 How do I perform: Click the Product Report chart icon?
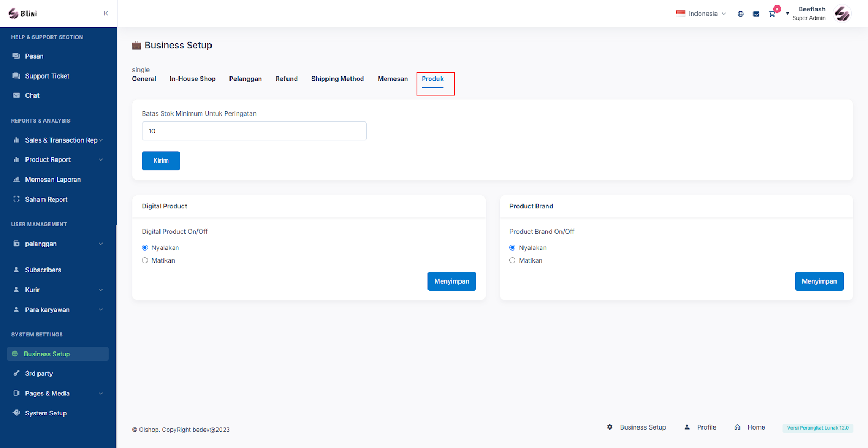click(16, 159)
